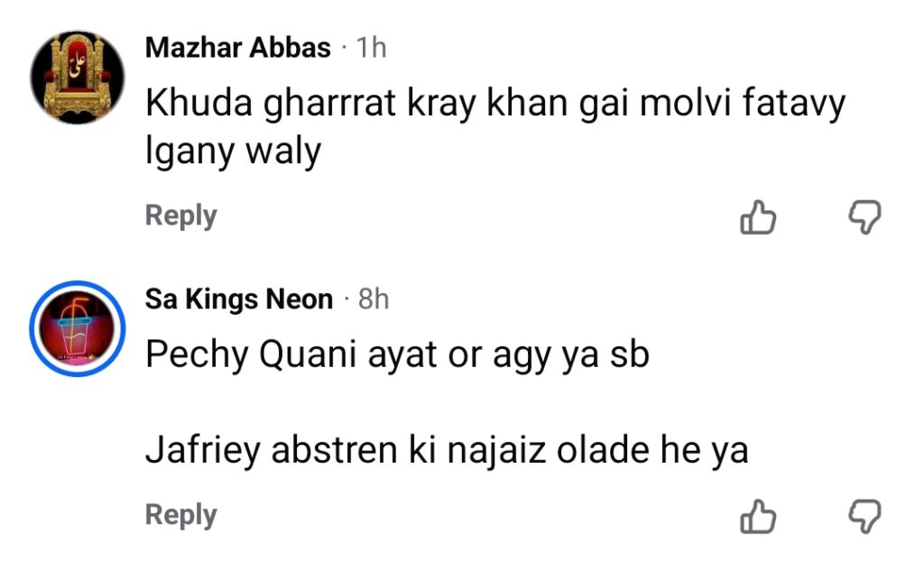Viewport: 924px width, 561px height.
Task: Reply to Mazhar Abbas's comment
Action: (181, 216)
